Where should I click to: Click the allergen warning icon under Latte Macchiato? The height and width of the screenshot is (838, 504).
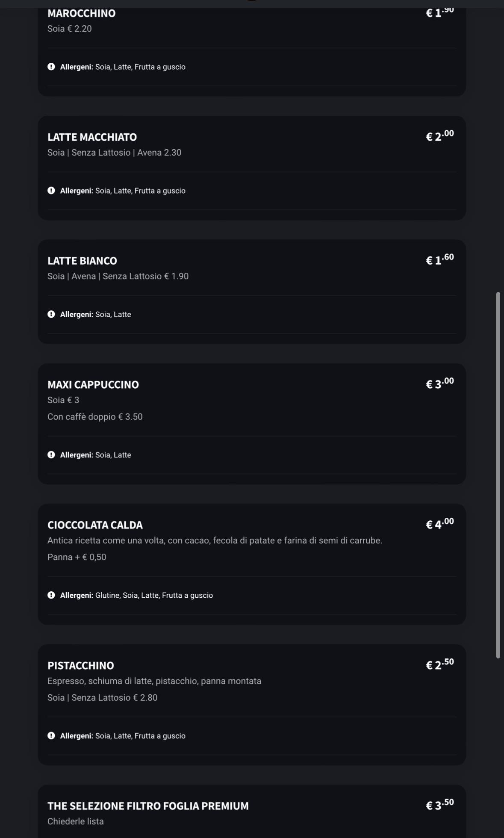[51, 191]
